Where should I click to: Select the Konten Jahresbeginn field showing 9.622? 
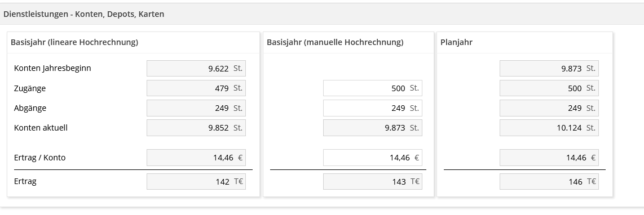[196, 69]
